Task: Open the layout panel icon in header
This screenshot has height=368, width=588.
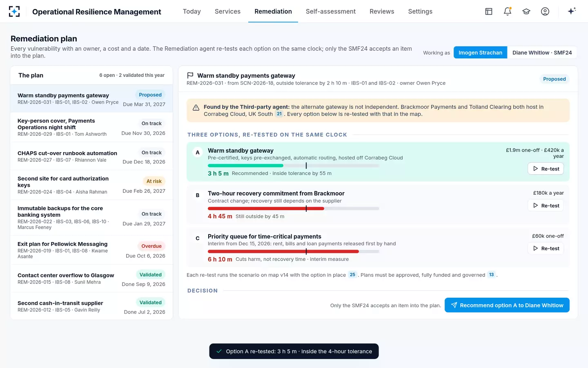Action: click(489, 11)
